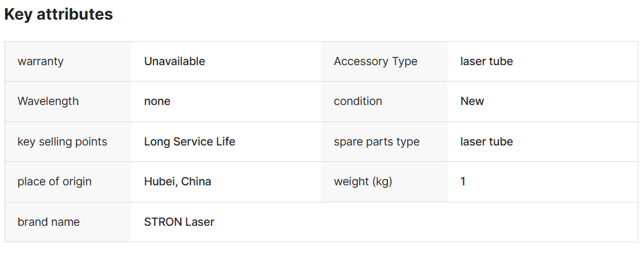Select the spare parts type value "laser tube"
Image resolution: width=644 pixels, height=253 pixels.
coord(487,142)
